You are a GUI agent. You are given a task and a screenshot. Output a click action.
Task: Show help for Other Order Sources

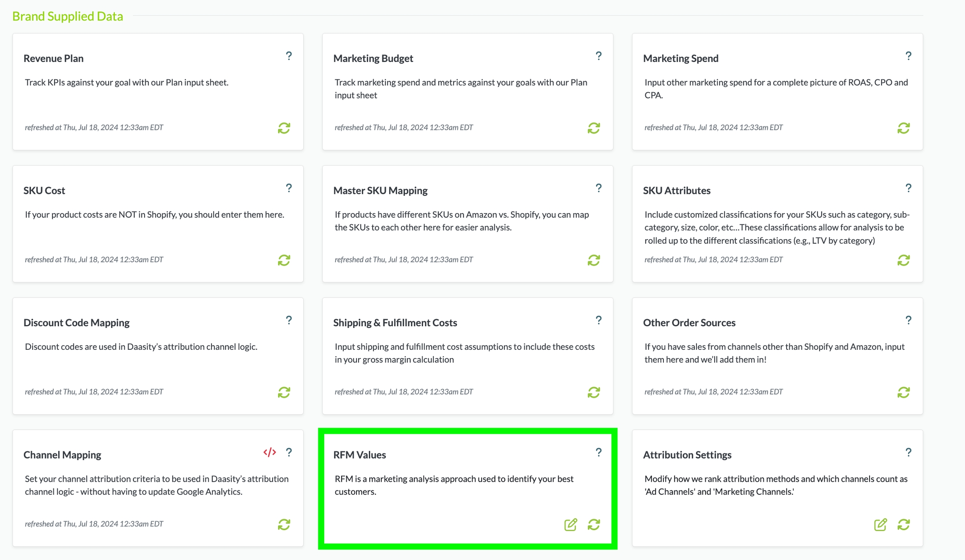(x=908, y=320)
